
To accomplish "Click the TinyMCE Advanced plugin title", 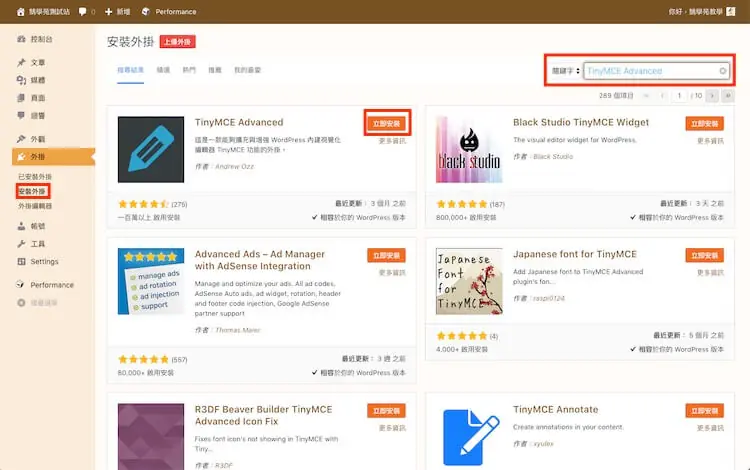I will click(239, 122).
